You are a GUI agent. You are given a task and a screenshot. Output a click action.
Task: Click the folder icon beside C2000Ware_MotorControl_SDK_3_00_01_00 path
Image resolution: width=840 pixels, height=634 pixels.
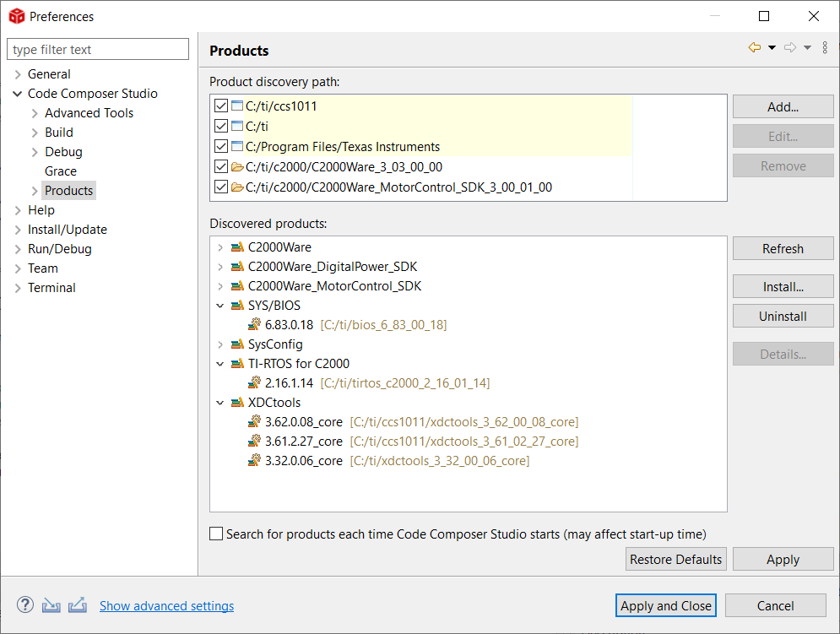237,187
